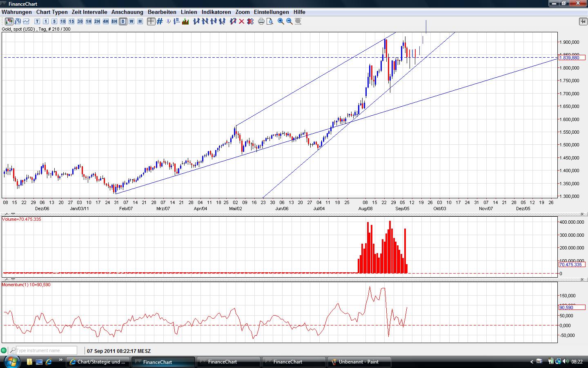Select the horizontal line tool

(x=214, y=21)
